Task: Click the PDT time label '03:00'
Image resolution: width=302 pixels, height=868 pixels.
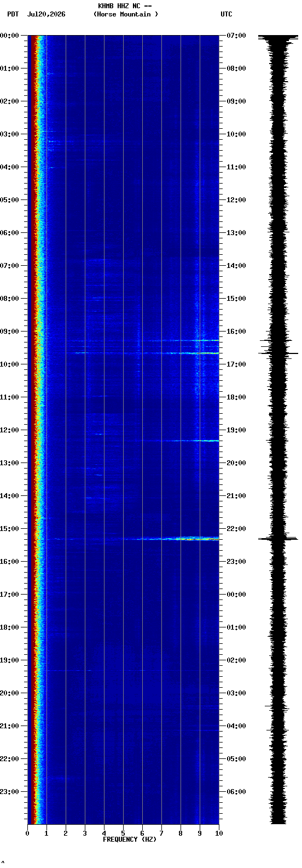Action: (x=9, y=134)
